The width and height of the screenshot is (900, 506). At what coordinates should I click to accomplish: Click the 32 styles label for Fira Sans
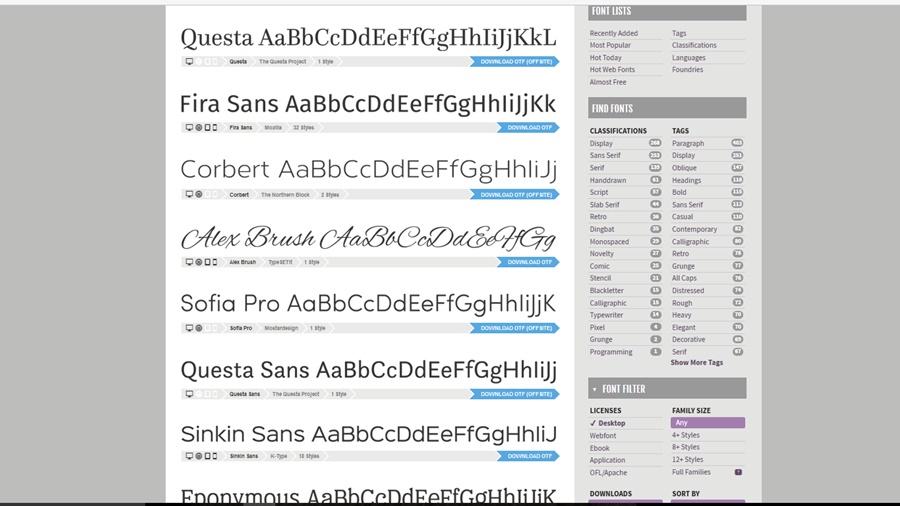(304, 127)
